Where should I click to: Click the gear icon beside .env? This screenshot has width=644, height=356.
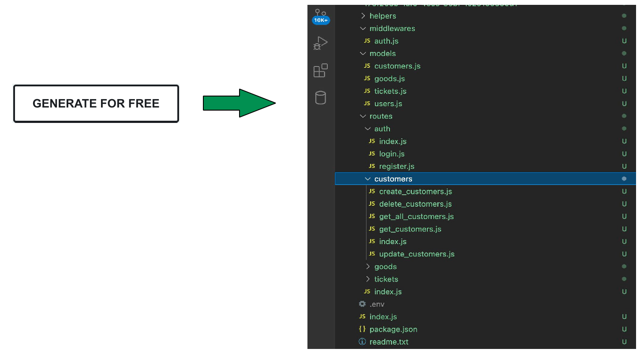(x=362, y=304)
